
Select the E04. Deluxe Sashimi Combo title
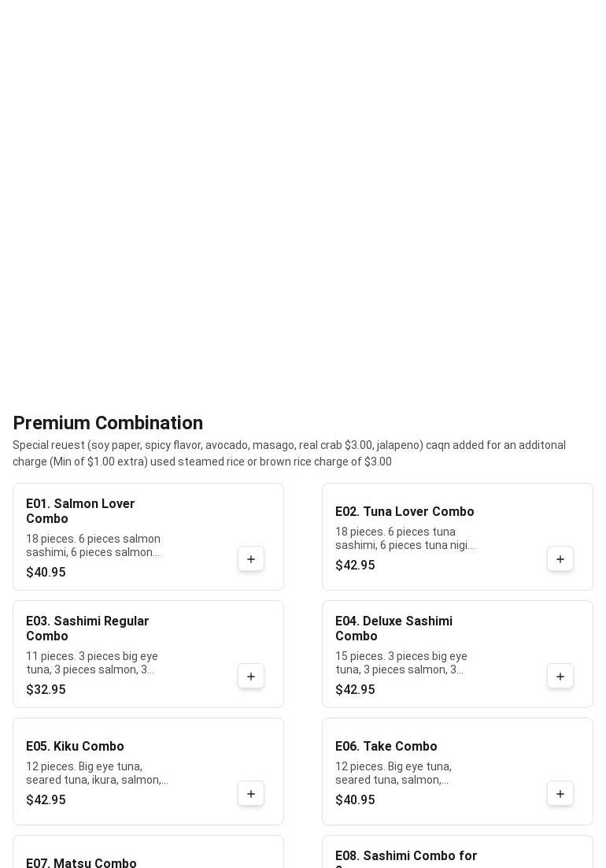click(x=394, y=629)
